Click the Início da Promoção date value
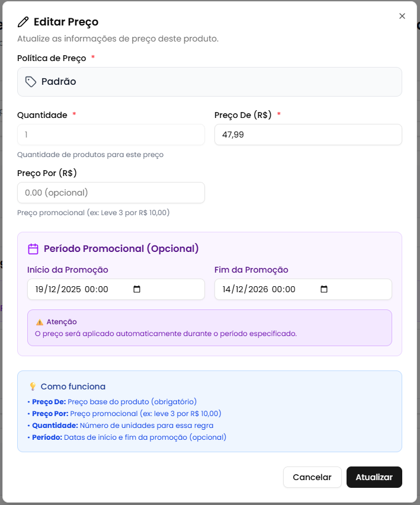Viewport: 420px width, 505px height. (71, 289)
